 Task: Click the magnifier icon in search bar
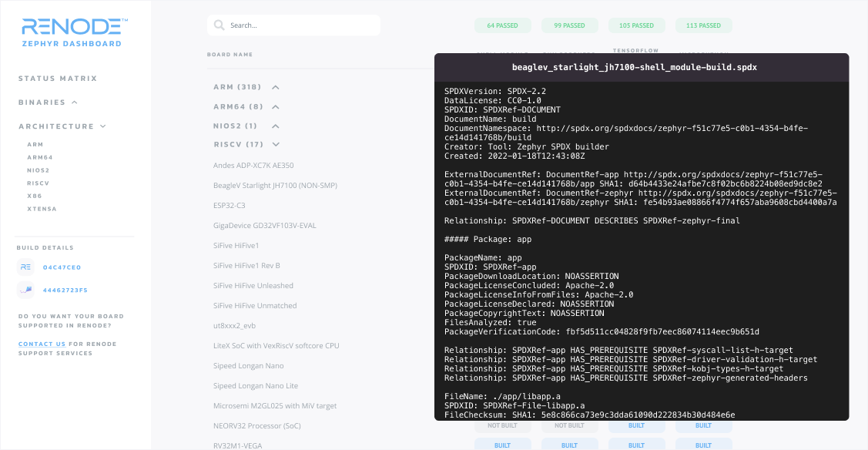220,25
